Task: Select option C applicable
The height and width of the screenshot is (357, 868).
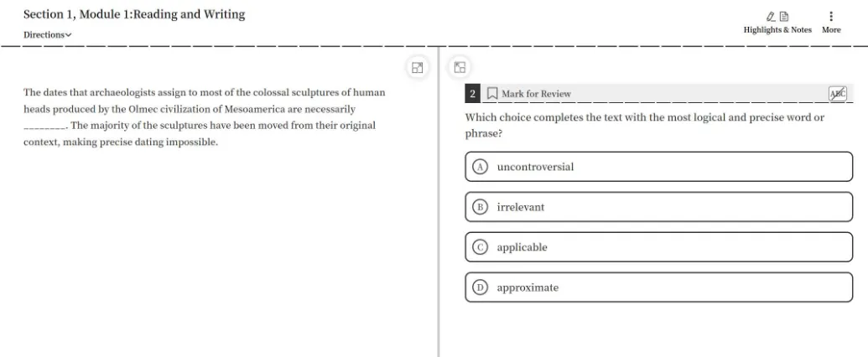Action: click(x=658, y=247)
